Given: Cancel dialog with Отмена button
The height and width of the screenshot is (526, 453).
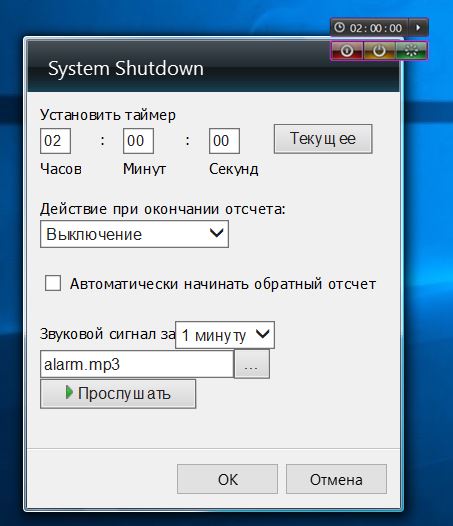Looking at the screenshot, I should coord(336,479).
